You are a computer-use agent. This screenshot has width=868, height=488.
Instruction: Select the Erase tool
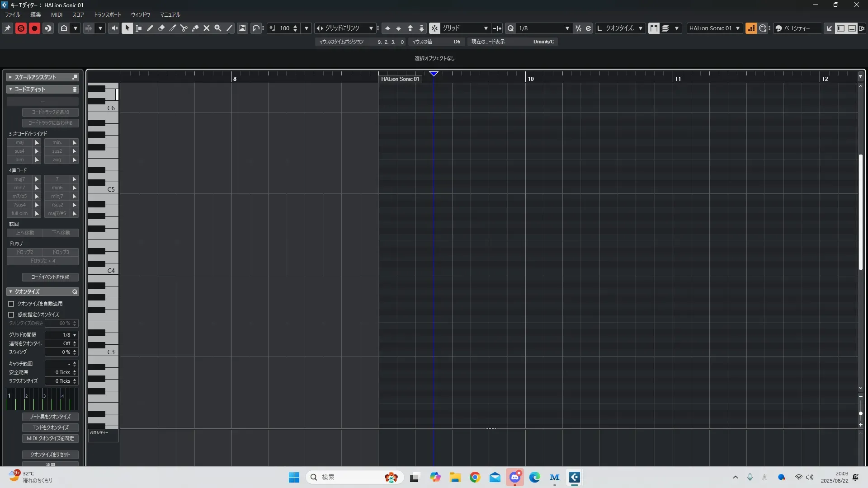pyautogui.click(x=161, y=28)
